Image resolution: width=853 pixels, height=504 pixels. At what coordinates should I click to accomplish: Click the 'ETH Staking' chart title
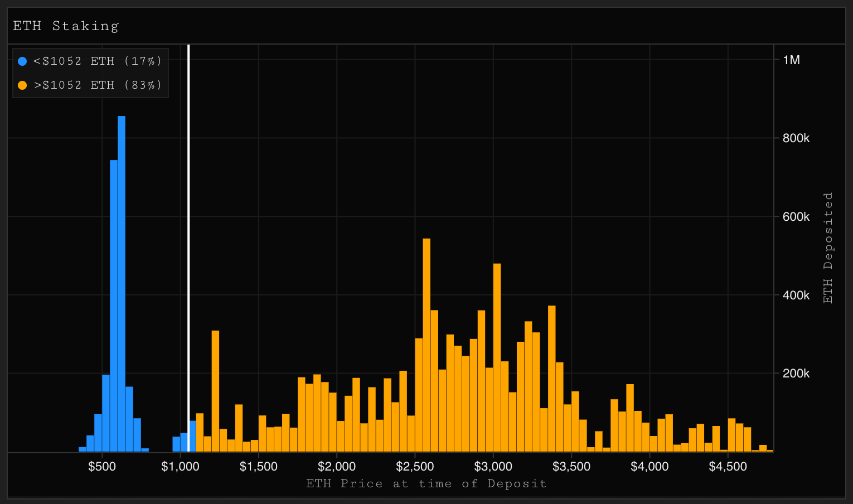pos(66,26)
